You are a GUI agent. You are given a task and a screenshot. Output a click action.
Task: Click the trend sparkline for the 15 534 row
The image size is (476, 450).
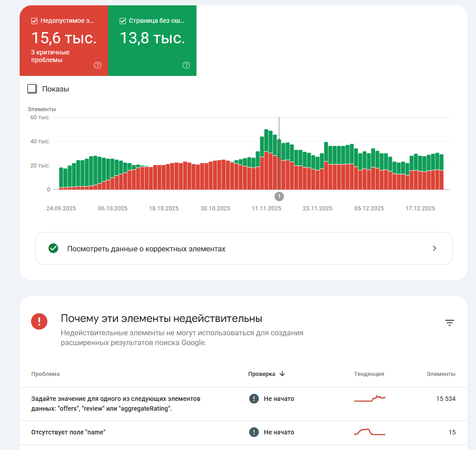click(x=369, y=398)
